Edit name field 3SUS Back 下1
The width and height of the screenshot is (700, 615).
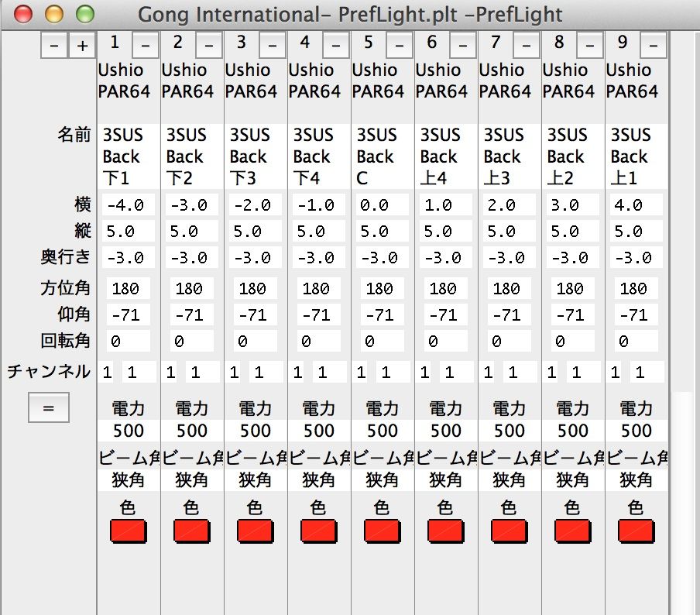[129, 156]
